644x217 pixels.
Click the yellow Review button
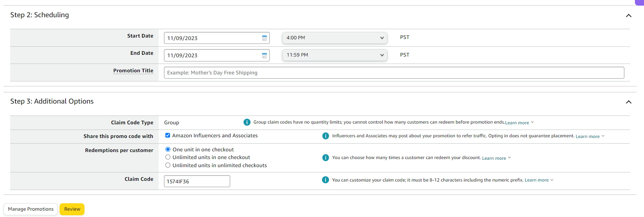72,209
